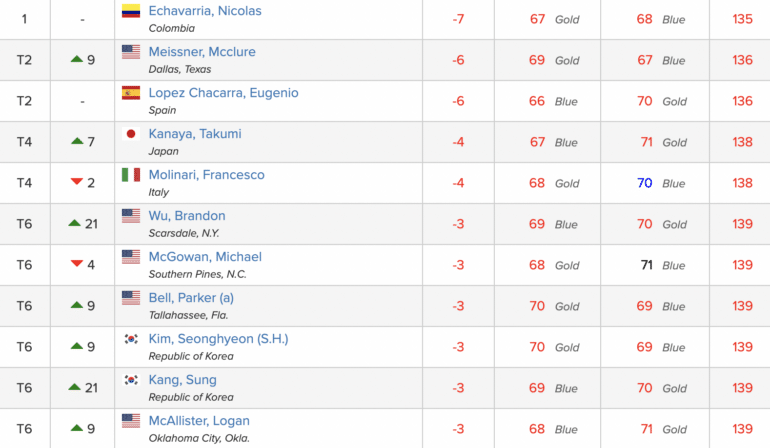The image size is (770, 448).
Task: Open Echavarria, Nicolas player link
Action: [x=205, y=11]
